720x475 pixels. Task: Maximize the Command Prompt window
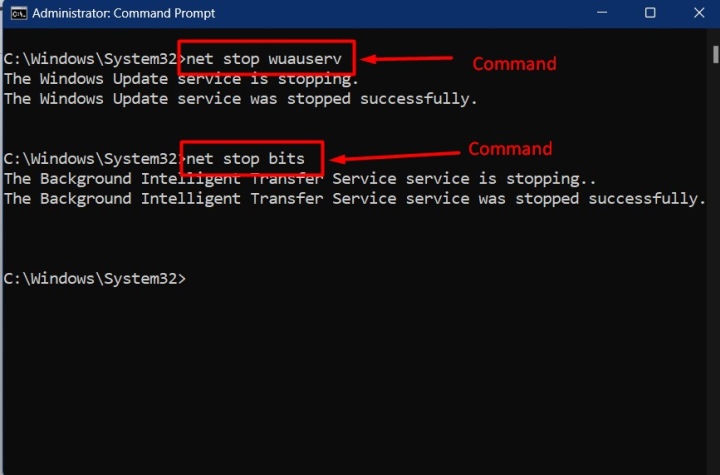pyautogui.click(x=650, y=13)
